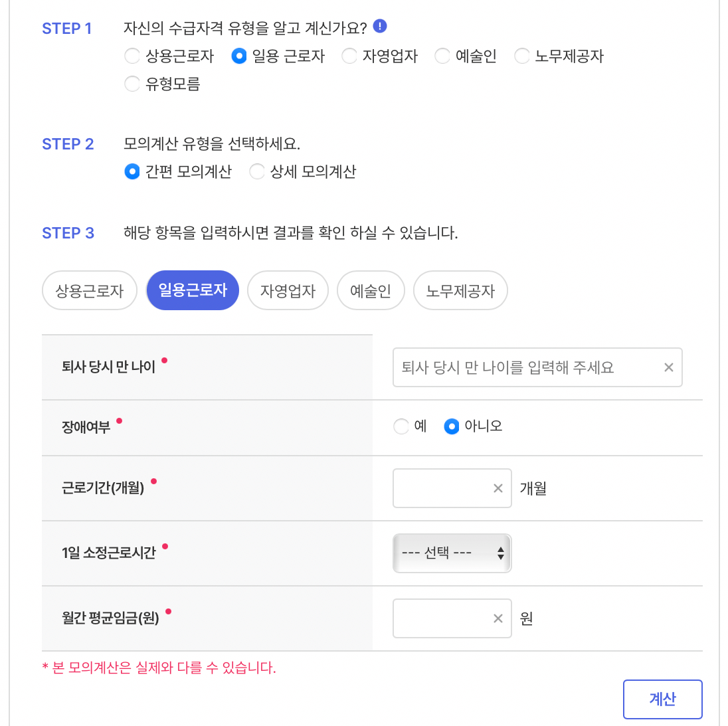The height and width of the screenshot is (726, 728).
Task: Switch to 상세 모의계산 calculation mode
Action: point(257,171)
